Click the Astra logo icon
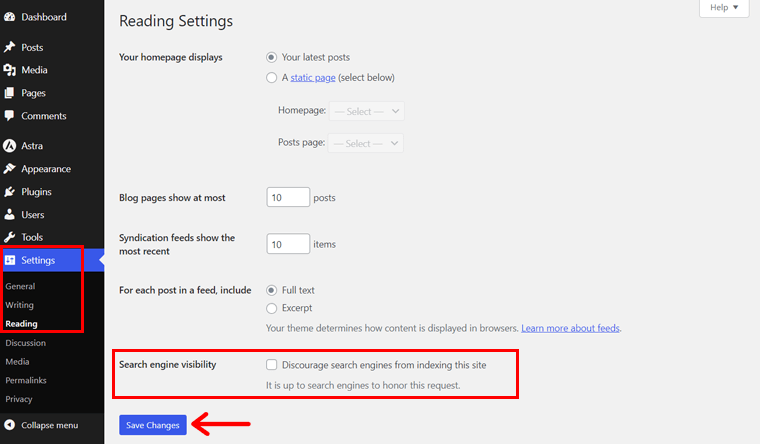Screen dimensions: 760x444 [x=10, y=145]
